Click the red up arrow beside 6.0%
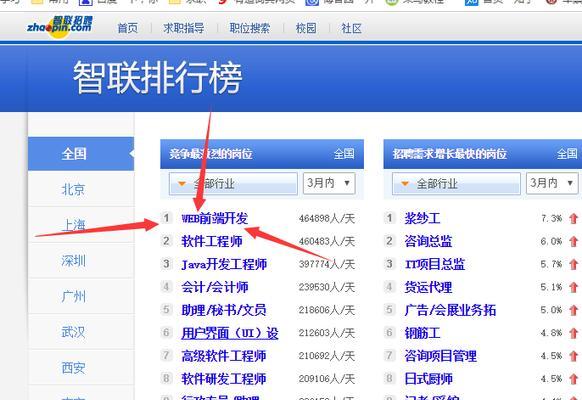Screen dimensions: 582x400 [x=573, y=241]
